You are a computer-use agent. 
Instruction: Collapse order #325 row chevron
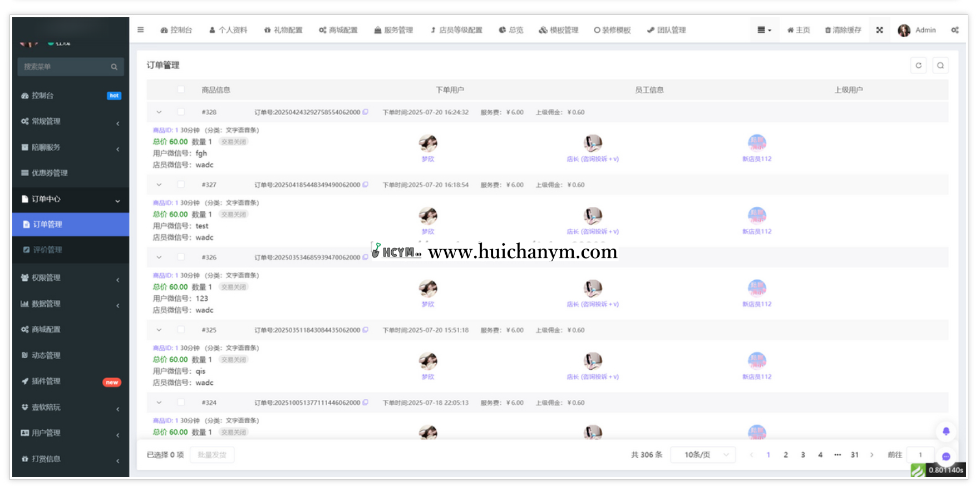coord(159,330)
